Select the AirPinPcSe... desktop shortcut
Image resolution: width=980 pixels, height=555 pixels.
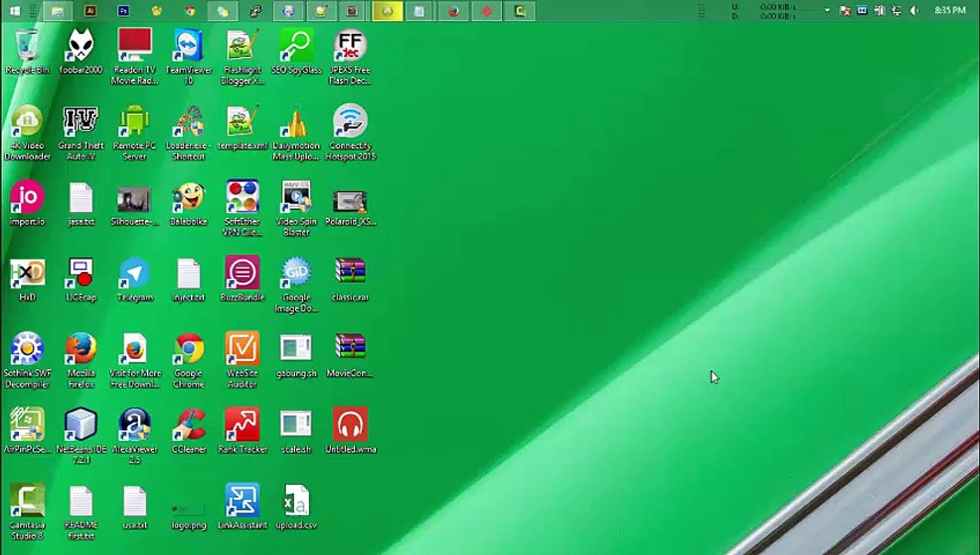27,431
